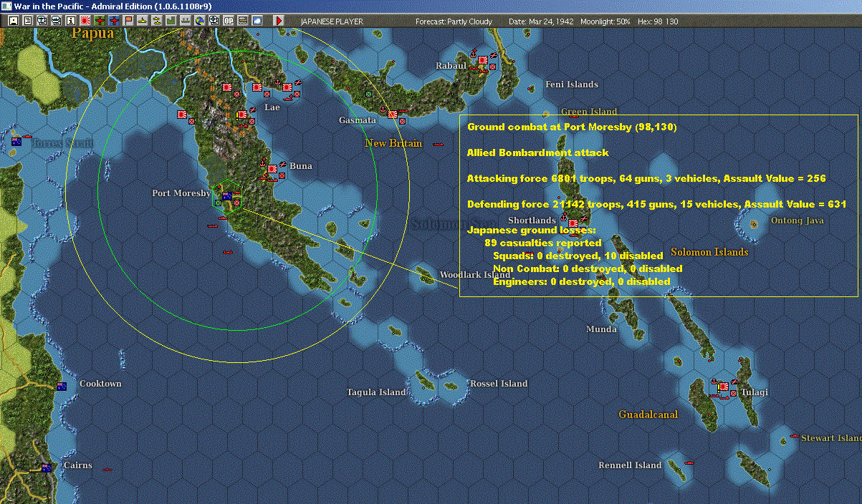Open the information 'i' toolbar icon
862x504 pixels.
pyautogui.click(x=71, y=21)
